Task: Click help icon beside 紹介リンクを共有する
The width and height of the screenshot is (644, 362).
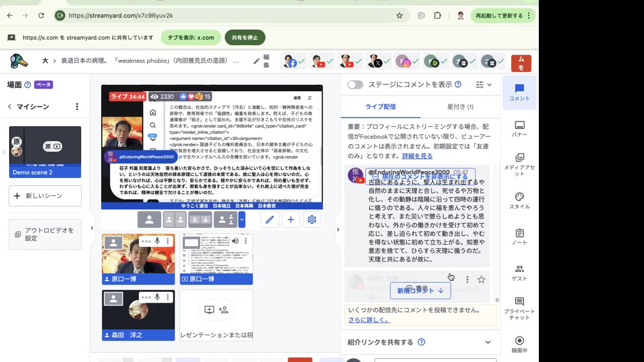Action: (422, 342)
